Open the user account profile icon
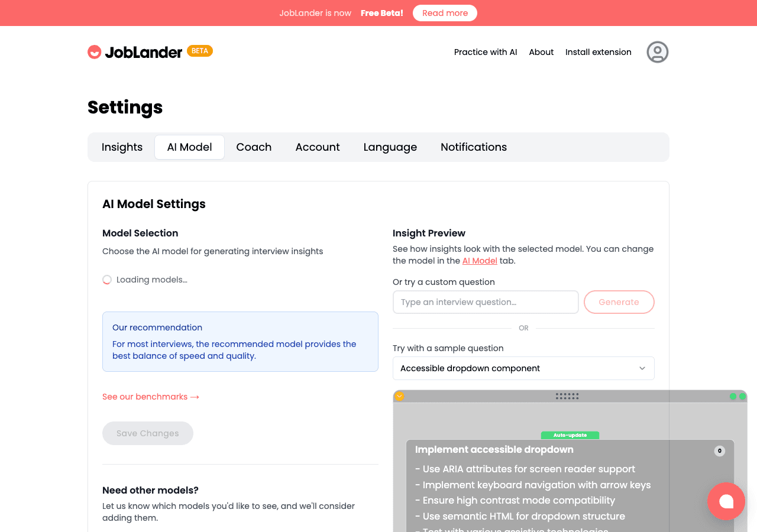The image size is (757, 532). click(657, 52)
